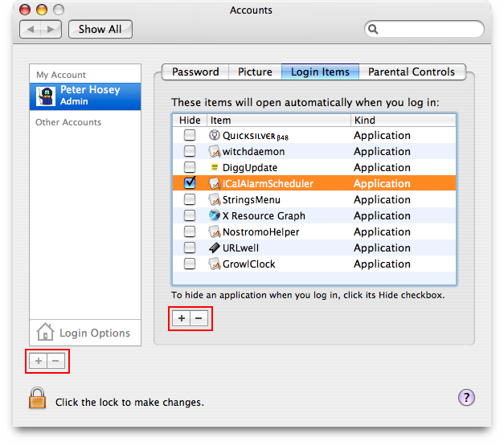Select the Peter Hosey Admin account
Screen dimensions: 504x446
(x=85, y=96)
